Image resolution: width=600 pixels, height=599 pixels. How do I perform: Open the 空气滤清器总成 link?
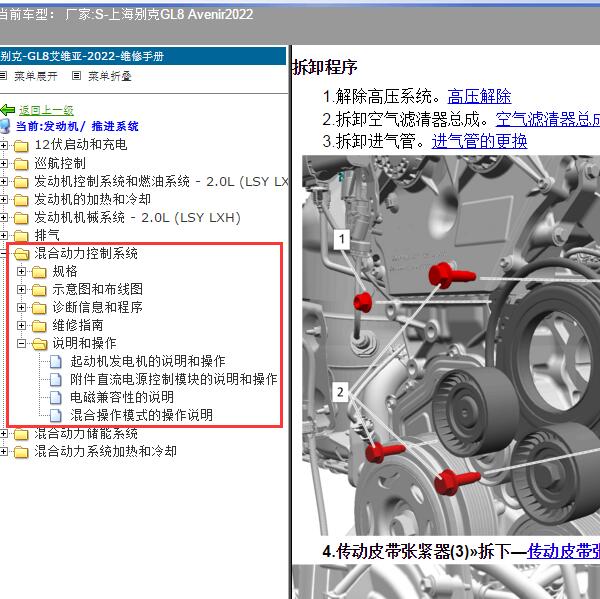click(x=548, y=119)
